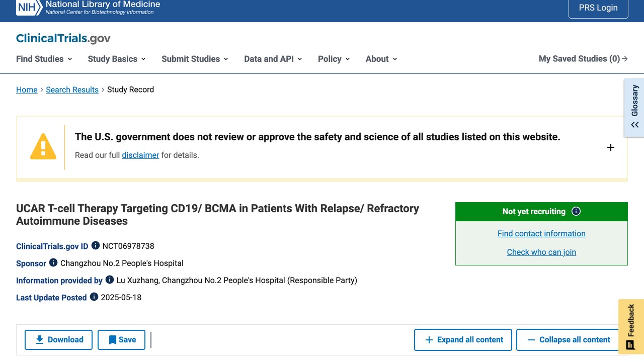This screenshot has height=362, width=644.
Task: Open the Data and API menu
Action: [x=273, y=59]
